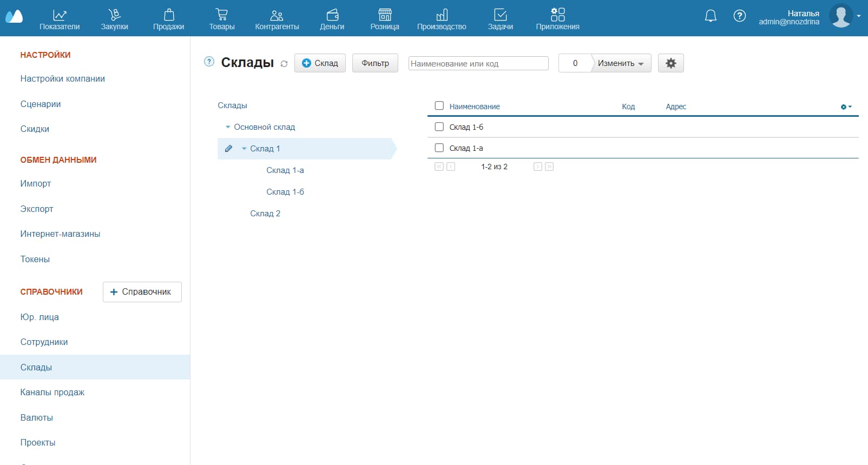Image resolution: width=868 pixels, height=465 pixels.
Task: Open the Показатели section
Action: coord(60,19)
